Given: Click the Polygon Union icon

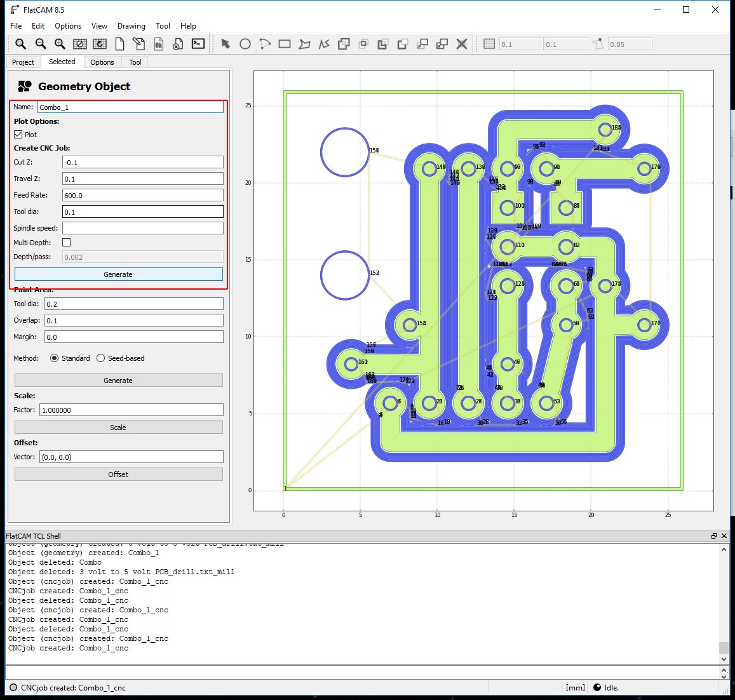Looking at the screenshot, I should coord(344,44).
